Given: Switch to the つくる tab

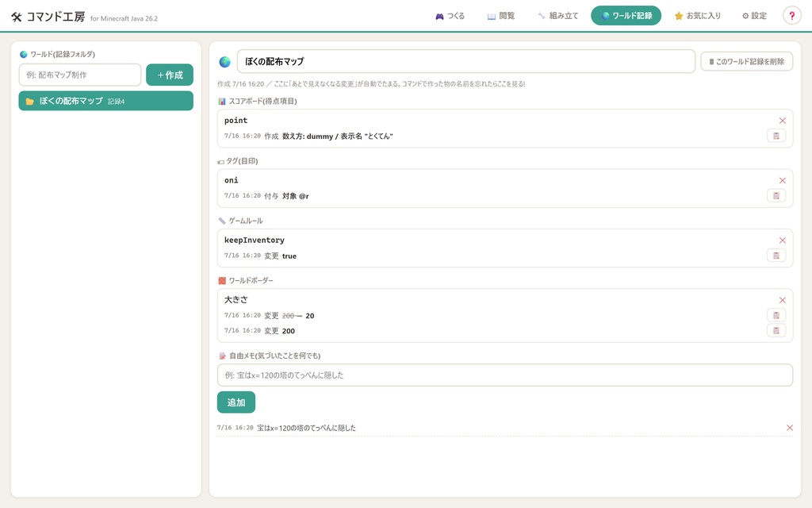Looking at the screenshot, I should click(450, 16).
